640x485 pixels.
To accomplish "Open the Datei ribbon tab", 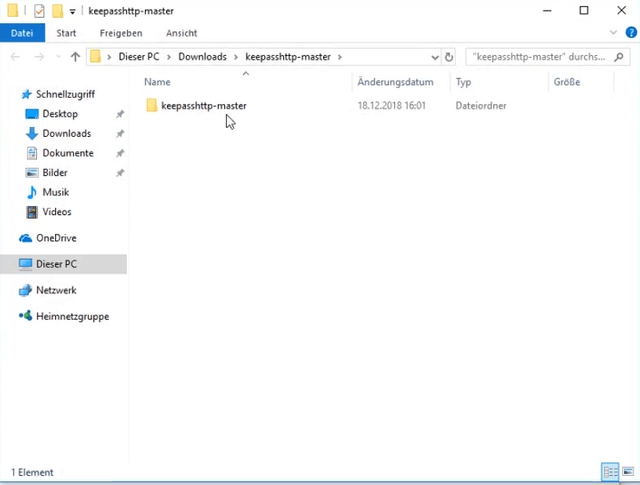I will 22,33.
